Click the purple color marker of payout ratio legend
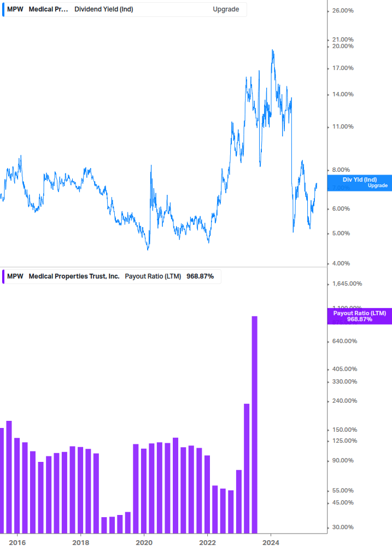The height and width of the screenshot is (550, 392). click(x=3, y=276)
